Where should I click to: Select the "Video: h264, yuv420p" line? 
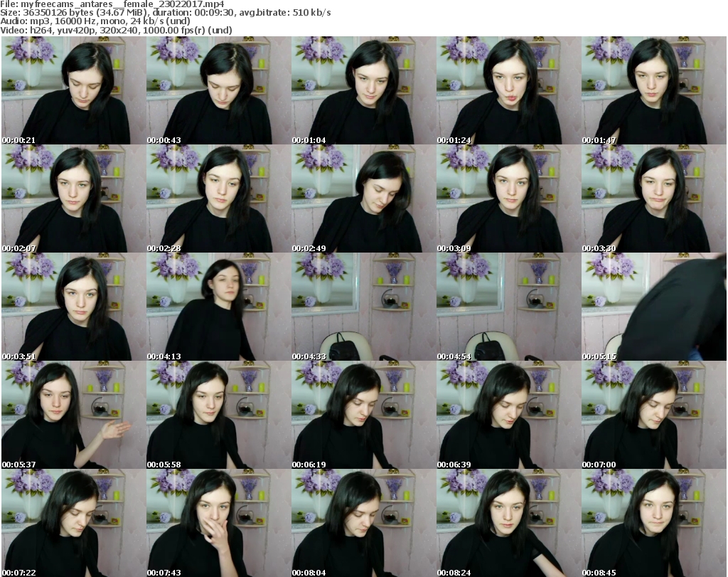[116, 31]
